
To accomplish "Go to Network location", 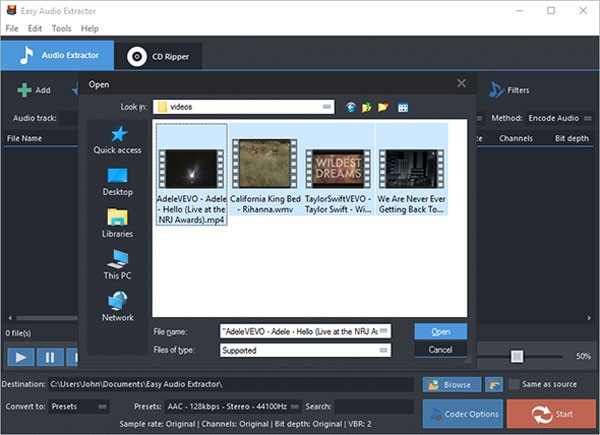I will pos(117,307).
